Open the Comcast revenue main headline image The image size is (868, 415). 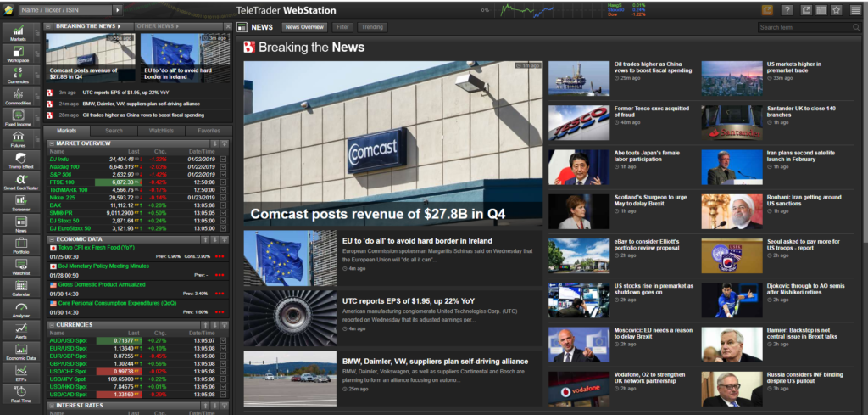click(x=393, y=143)
